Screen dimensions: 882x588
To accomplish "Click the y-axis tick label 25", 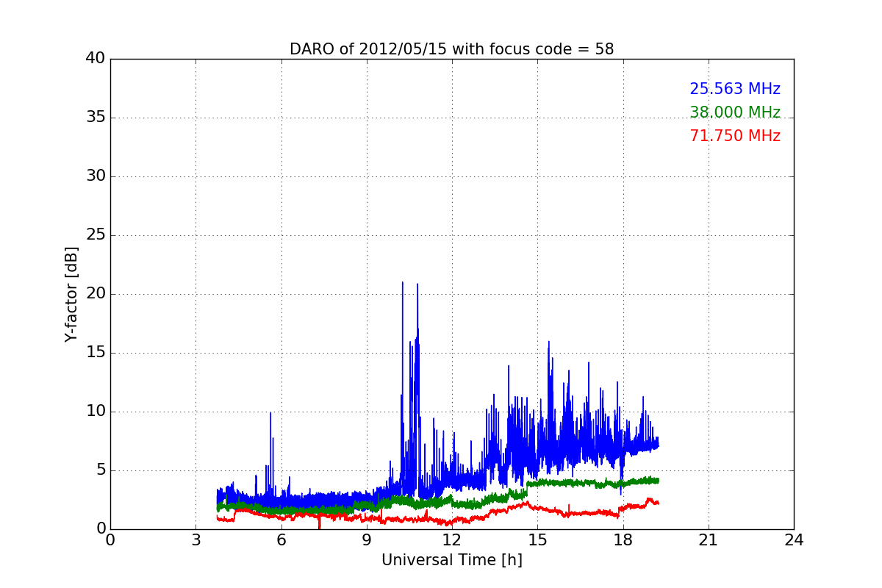I will coord(96,235).
